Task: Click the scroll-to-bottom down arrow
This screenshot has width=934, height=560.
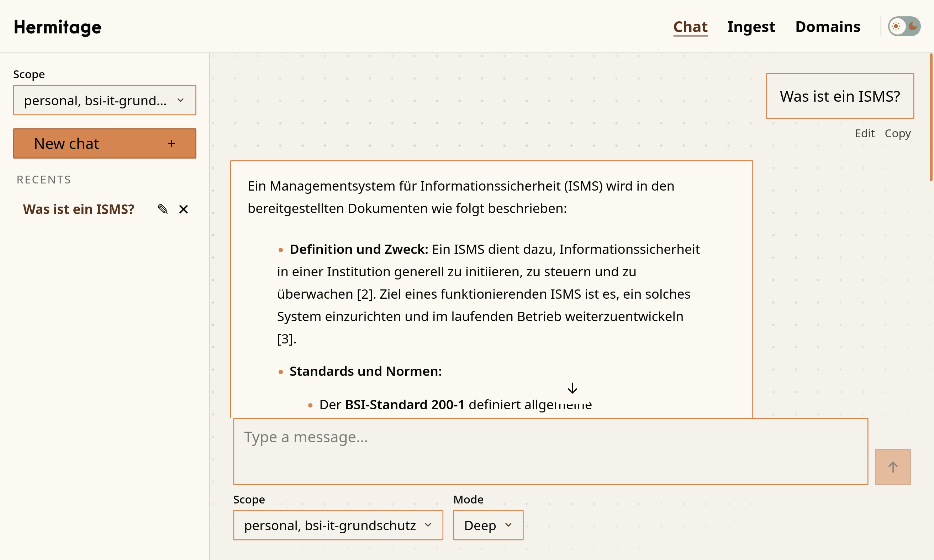Action: tap(572, 388)
